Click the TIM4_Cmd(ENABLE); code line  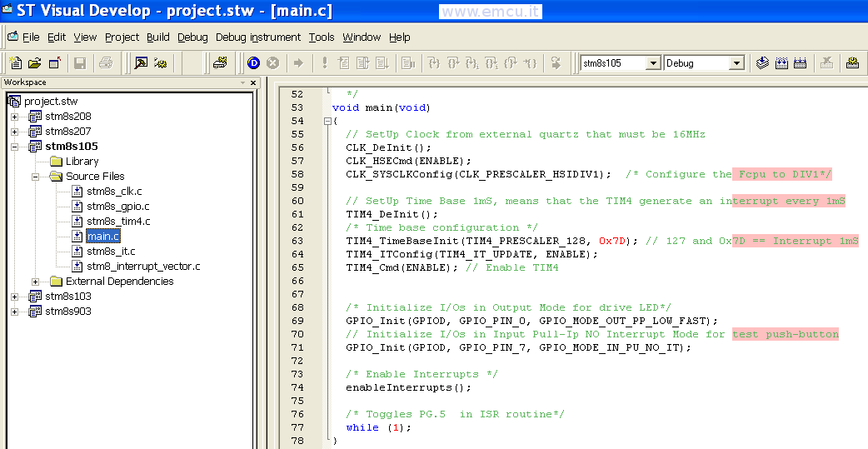click(x=402, y=267)
